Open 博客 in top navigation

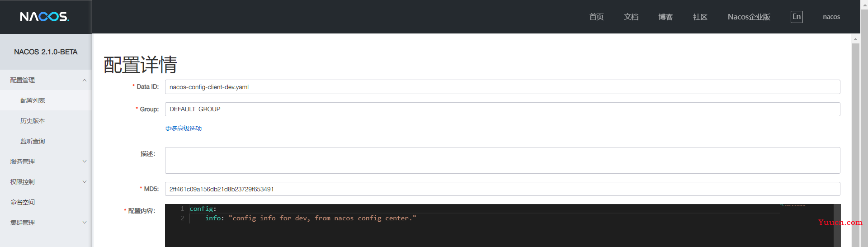coord(665,17)
